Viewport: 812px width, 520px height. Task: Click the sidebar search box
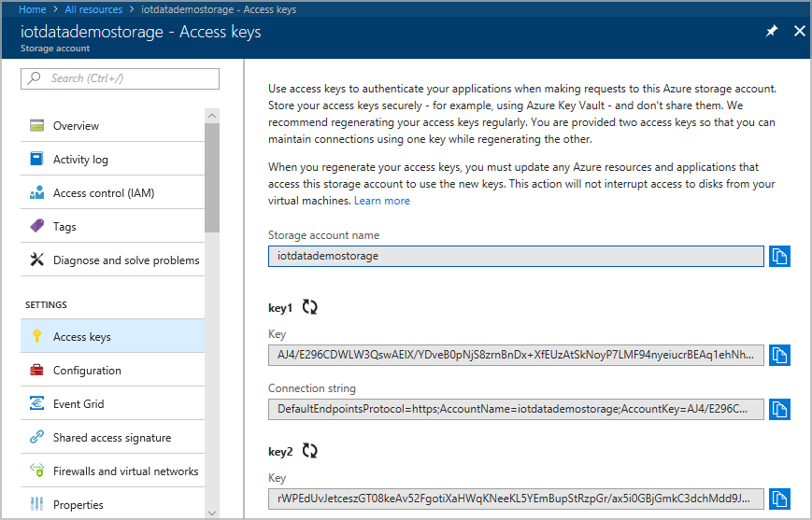pos(120,78)
